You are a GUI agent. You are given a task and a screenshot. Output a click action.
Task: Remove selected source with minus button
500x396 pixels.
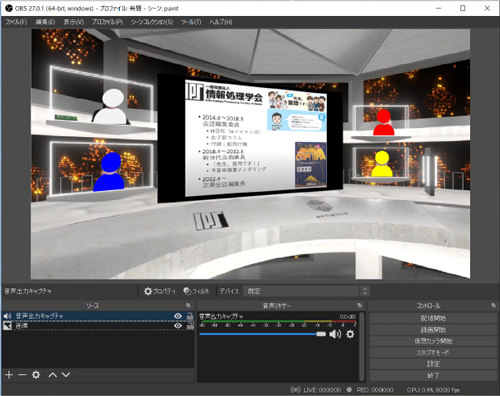(22, 375)
